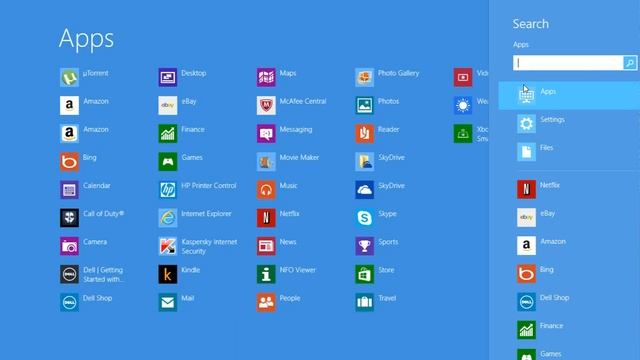Launch the Call of Duty icon

coord(69,218)
